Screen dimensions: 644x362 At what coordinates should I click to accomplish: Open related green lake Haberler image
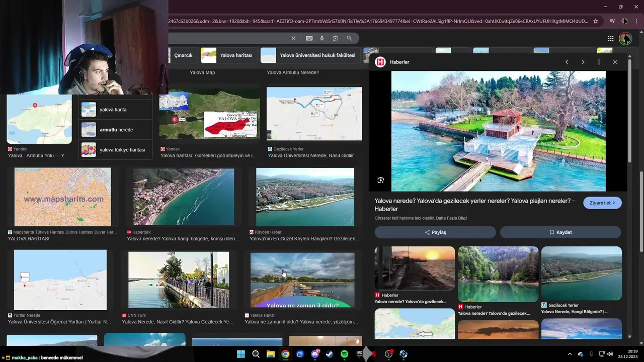(498, 274)
